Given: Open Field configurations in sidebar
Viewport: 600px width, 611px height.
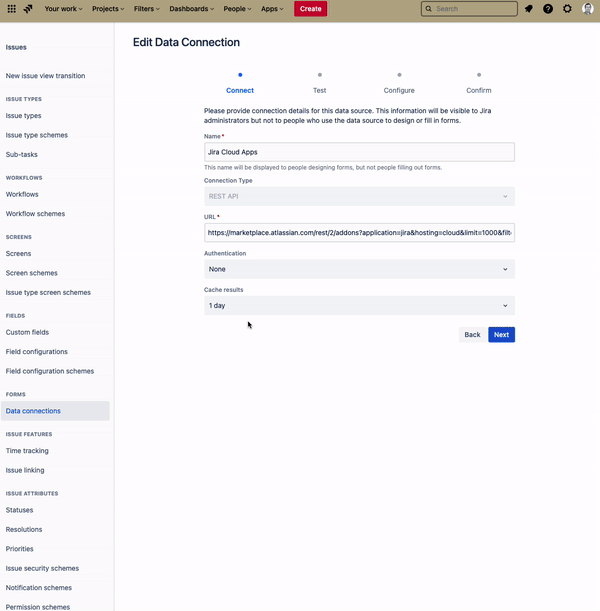Looking at the screenshot, I should [37, 352].
